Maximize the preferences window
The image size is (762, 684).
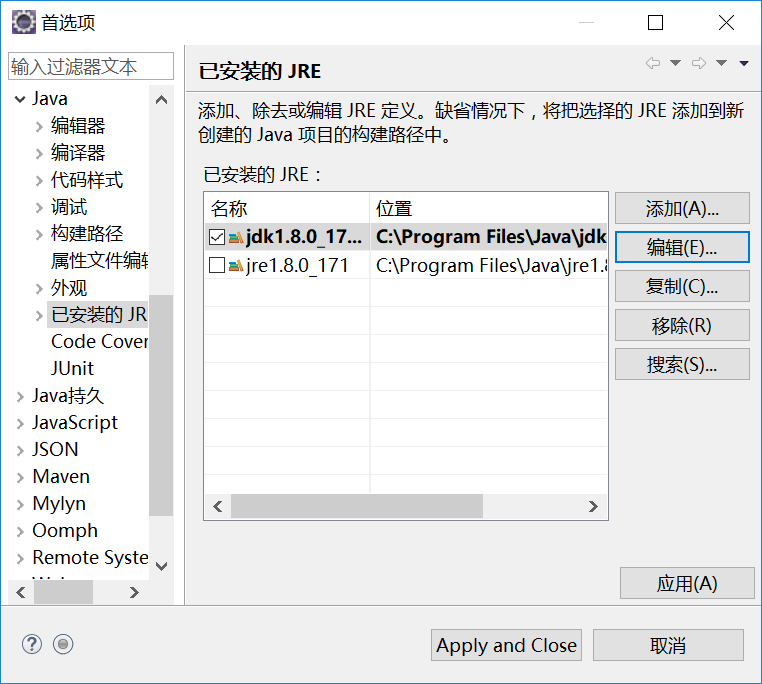(655, 22)
